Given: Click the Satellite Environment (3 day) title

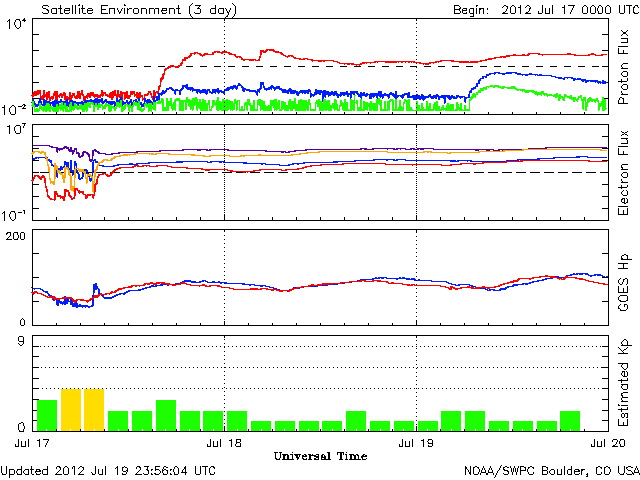Looking at the screenshot, I should pos(139,10).
